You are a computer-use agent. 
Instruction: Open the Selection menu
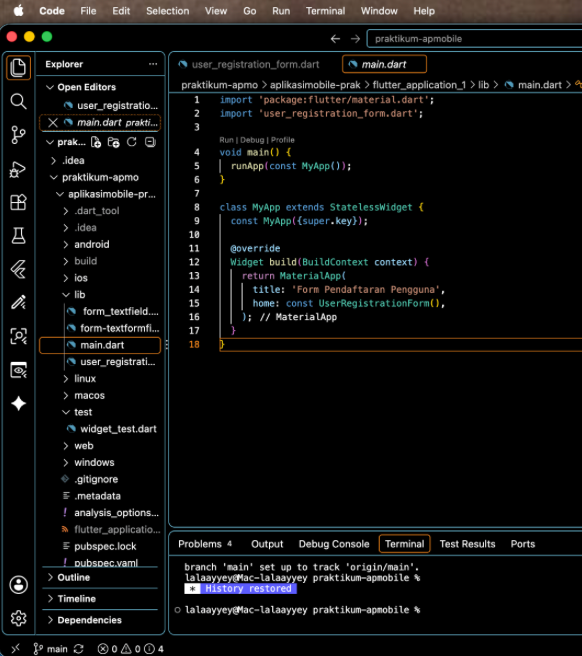point(167,11)
